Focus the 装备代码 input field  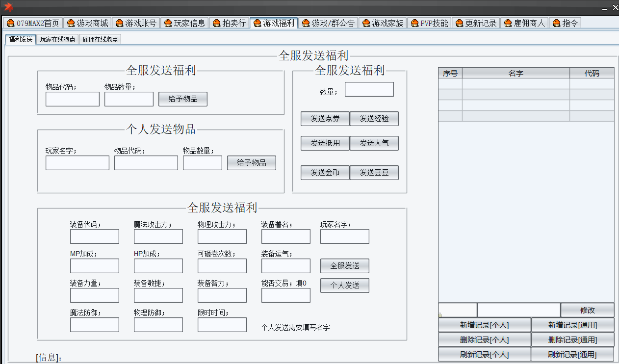coord(94,236)
